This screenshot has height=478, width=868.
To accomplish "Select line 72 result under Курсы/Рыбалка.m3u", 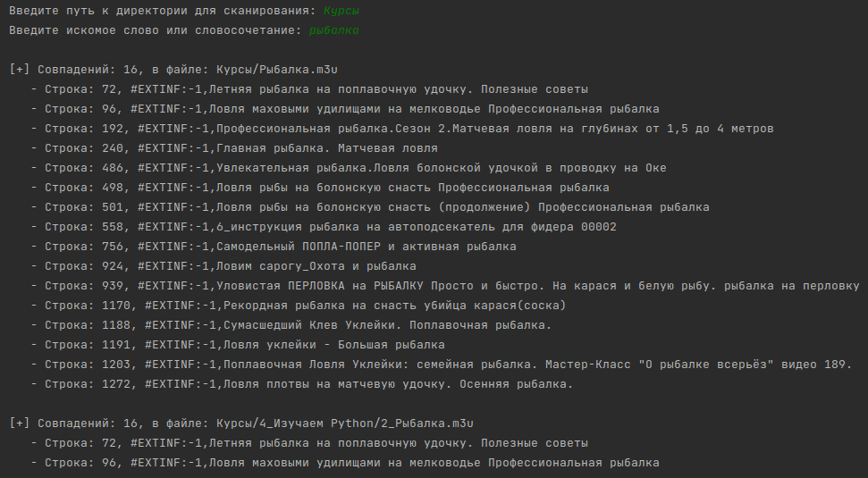I will point(308,89).
